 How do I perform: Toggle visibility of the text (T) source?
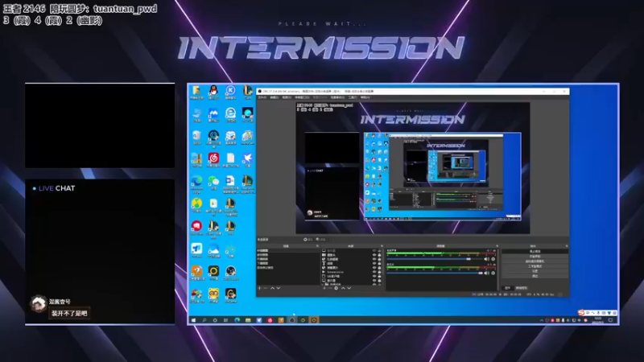point(374,264)
